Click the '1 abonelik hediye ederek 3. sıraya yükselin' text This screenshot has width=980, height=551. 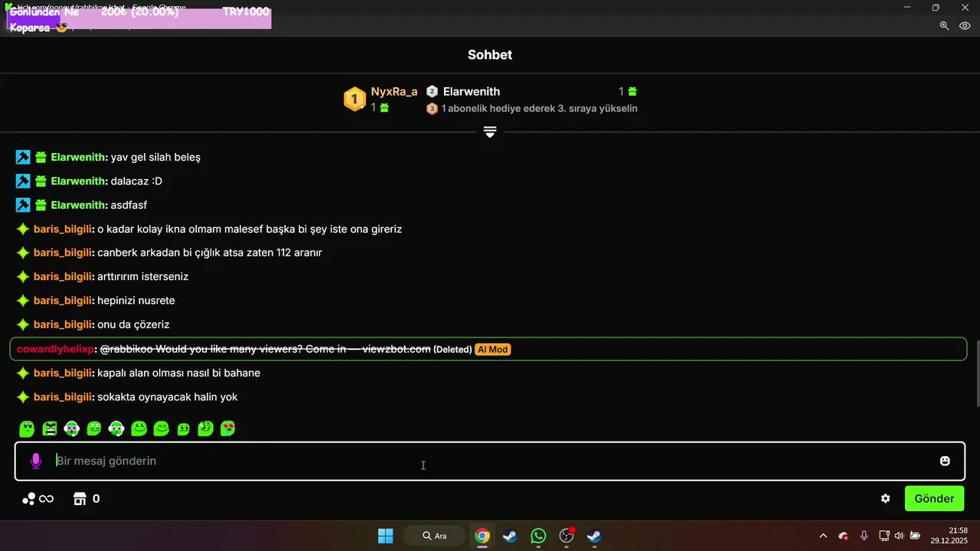click(x=540, y=109)
